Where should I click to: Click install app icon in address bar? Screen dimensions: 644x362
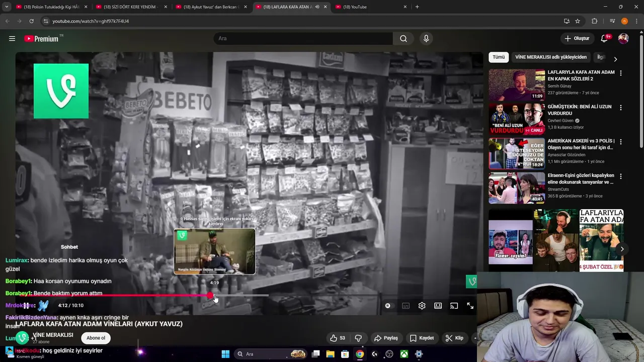[x=567, y=21]
